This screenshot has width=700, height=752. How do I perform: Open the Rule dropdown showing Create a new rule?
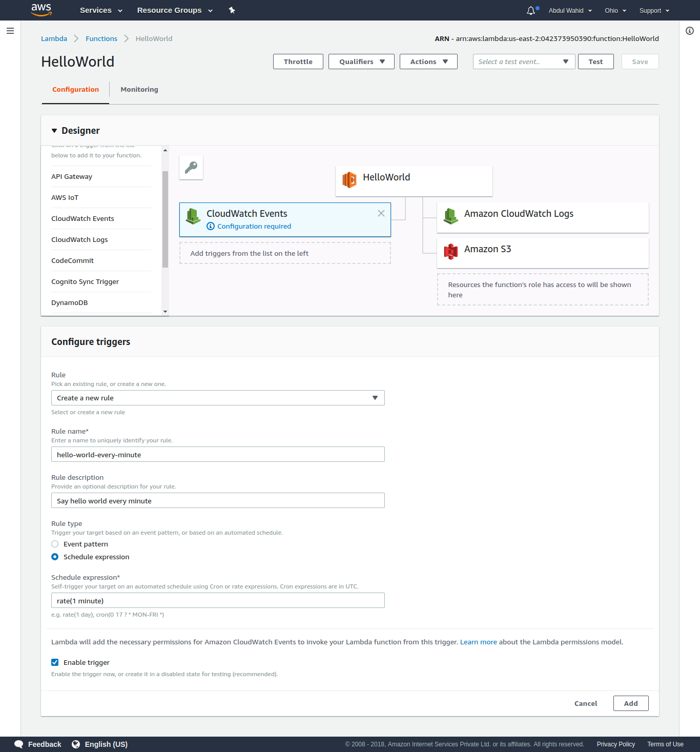click(218, 398)
